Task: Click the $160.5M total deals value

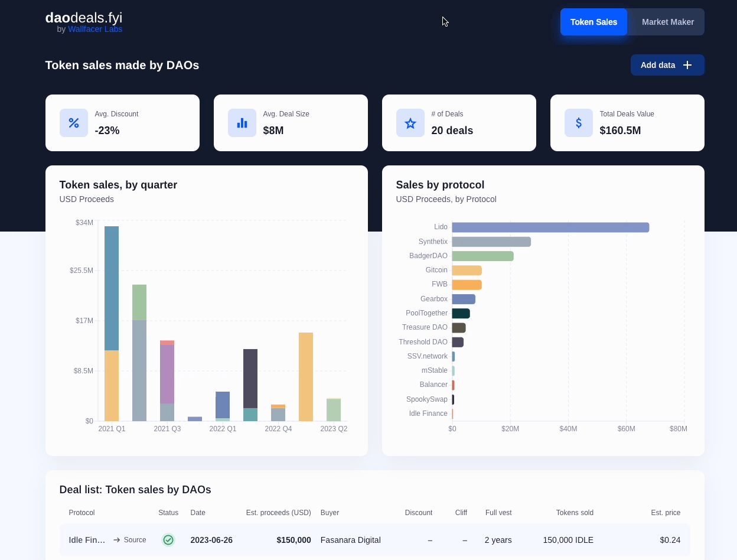Action: click(x=620, y=131)
